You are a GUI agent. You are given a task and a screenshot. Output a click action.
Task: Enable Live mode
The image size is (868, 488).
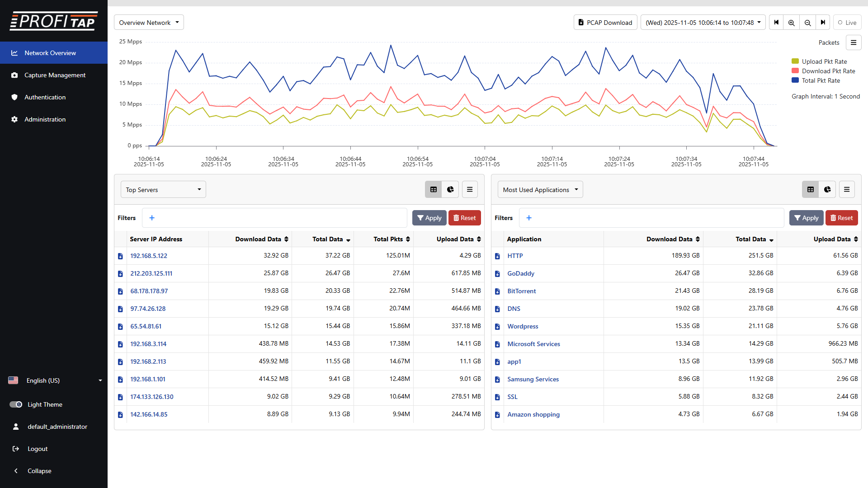[x=847, y=23]
